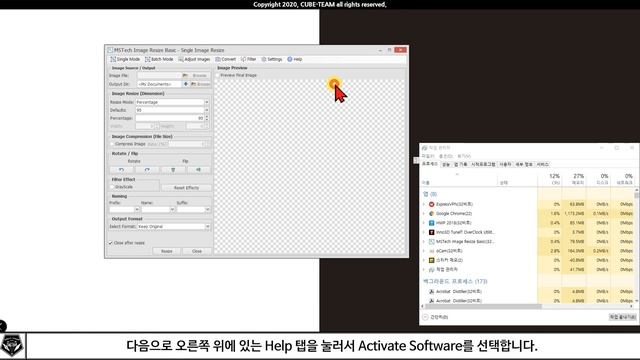
Task: Open the Filter menu item
Action: coord(248,59)
